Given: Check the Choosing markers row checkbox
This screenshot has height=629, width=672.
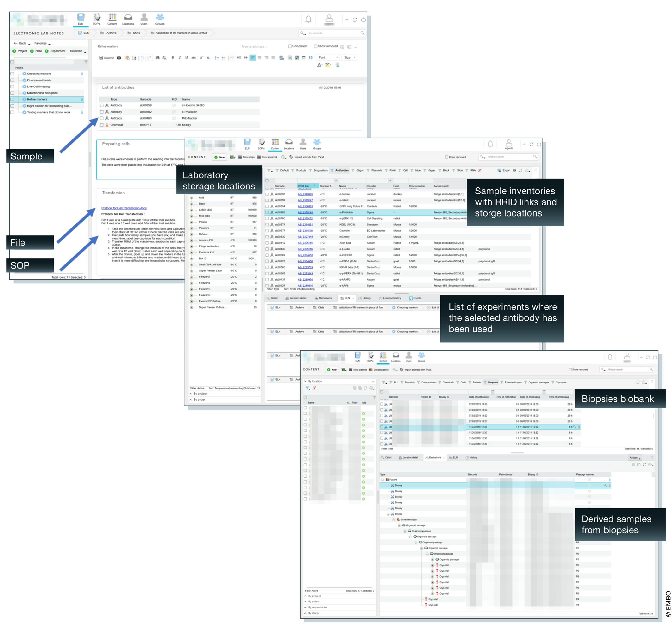Looking at the screenshot, I should click(13, 74).
